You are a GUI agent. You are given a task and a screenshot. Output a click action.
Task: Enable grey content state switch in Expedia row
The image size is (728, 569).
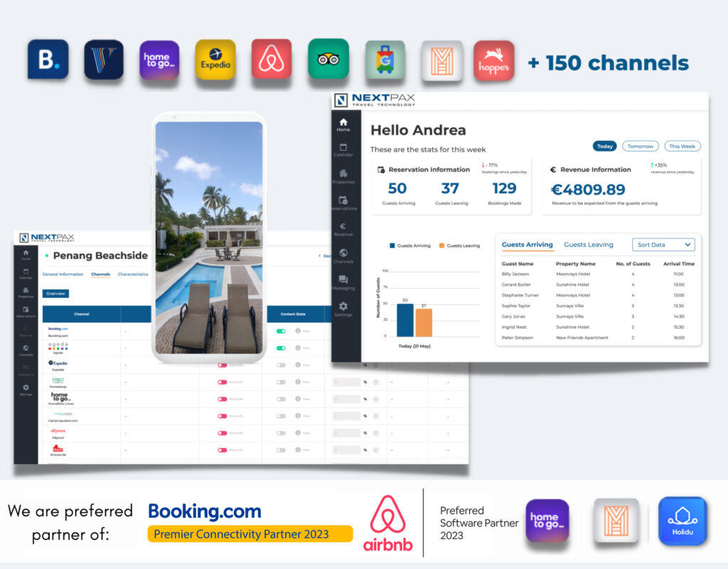pyautogui.click(x=281, y=365)
